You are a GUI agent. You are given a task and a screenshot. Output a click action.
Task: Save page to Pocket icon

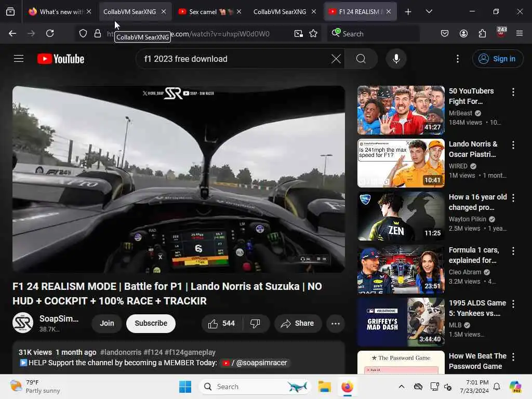pos(445,33)
